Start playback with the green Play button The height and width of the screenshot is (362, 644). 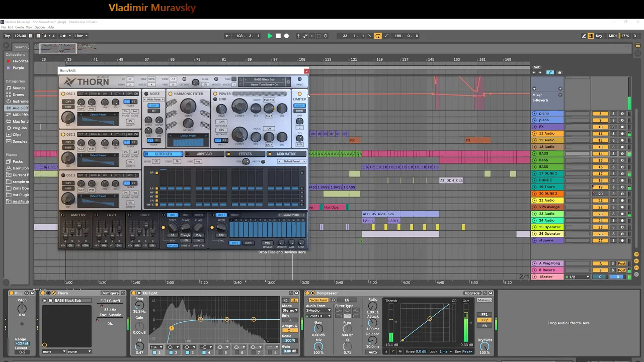click(270, 36)
